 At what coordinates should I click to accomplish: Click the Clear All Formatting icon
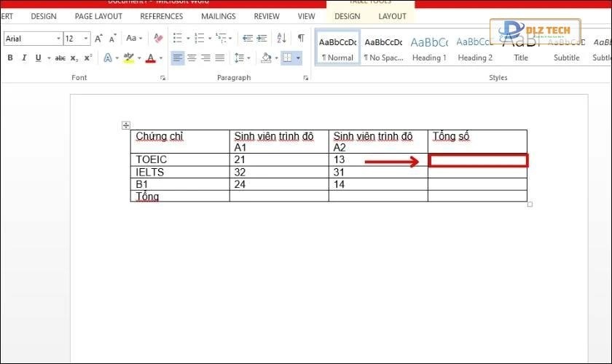pyautogui.click(x=157, y=39)
